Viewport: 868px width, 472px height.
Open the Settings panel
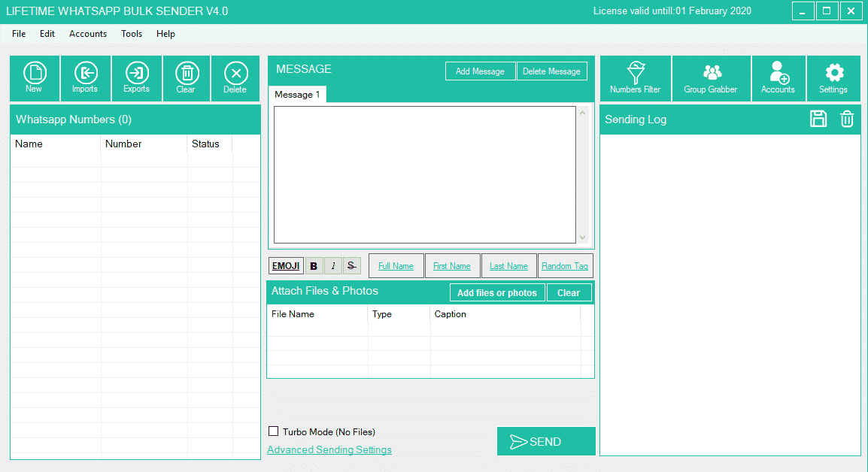pyautogui.click(x=833, y=77)
